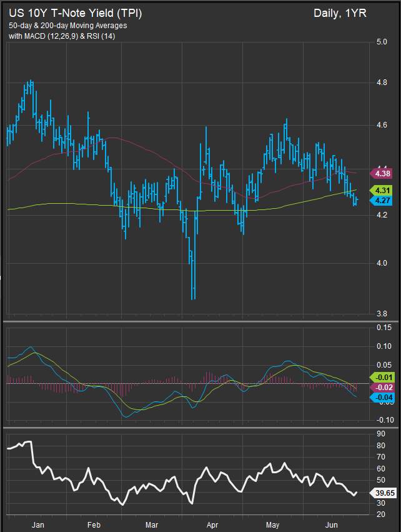Click the US 10Y T-Note Yield chart title
This screenshot has width=401, height=532.
pyautogui.click(x=75, y=13)
